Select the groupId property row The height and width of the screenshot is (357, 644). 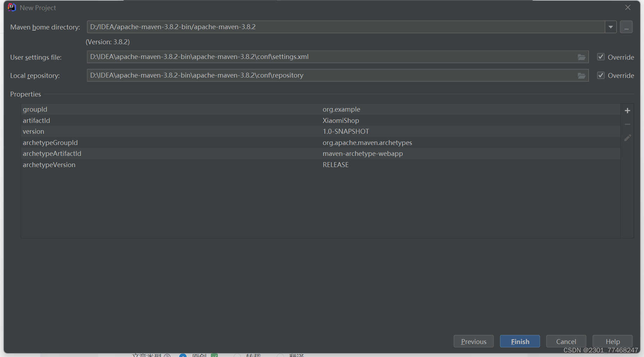pyautogui.click(x=321, y=109)
